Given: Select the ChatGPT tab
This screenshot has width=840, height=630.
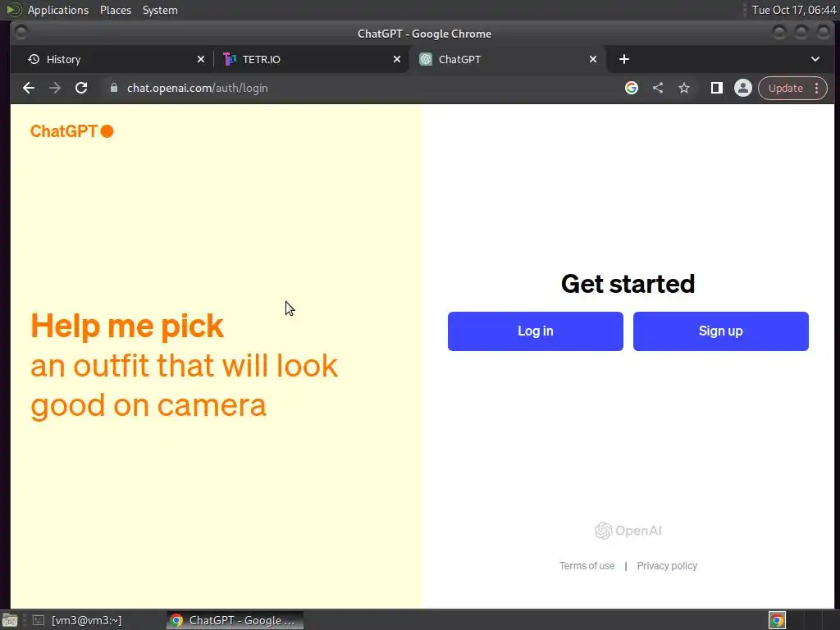Looking at the screenshot, I should click(508, 59).
